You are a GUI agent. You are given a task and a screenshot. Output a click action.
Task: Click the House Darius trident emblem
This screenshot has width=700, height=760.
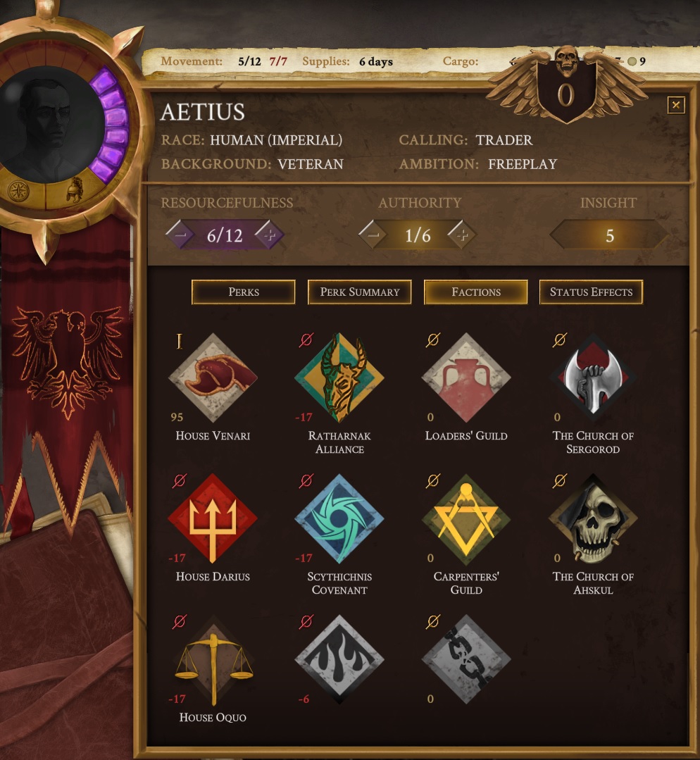click(213, 518)
